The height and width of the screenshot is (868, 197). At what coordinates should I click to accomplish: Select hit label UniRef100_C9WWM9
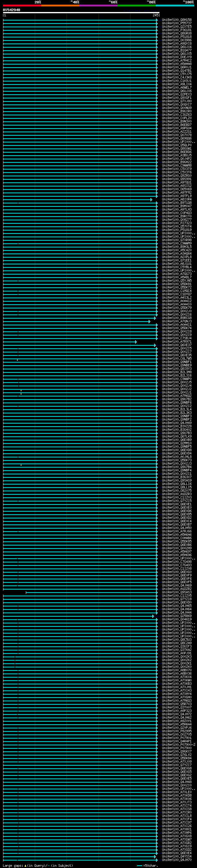(177, 244)
